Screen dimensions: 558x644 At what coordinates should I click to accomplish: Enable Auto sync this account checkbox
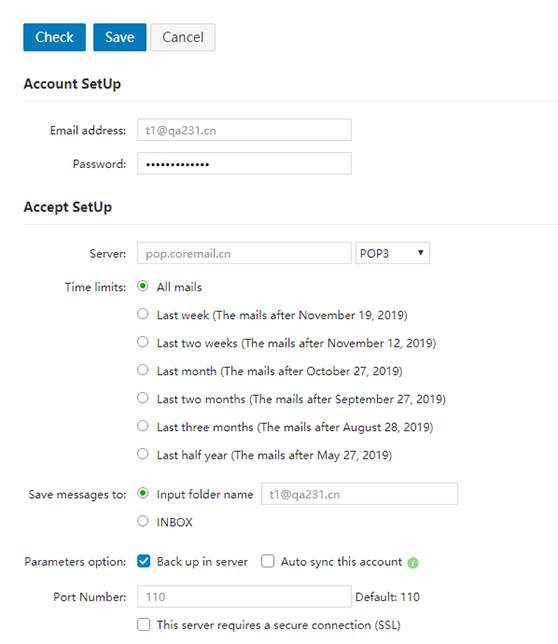click(x=268, y=561)
